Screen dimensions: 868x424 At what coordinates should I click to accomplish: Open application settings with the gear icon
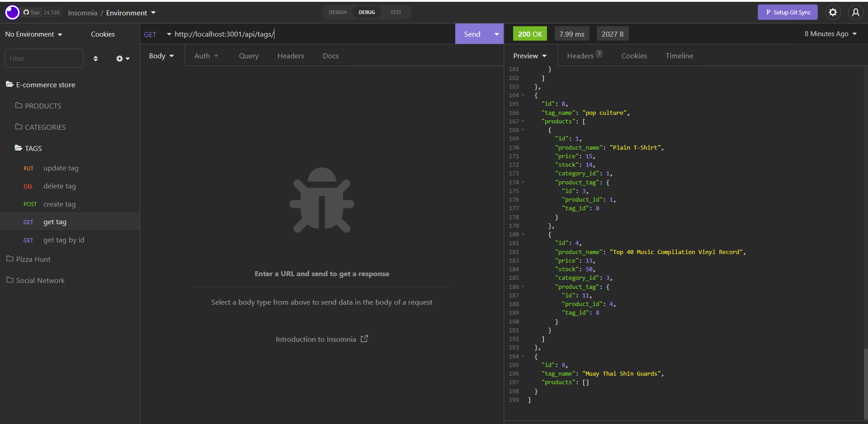pyautogui.click(x=833, y=12)
